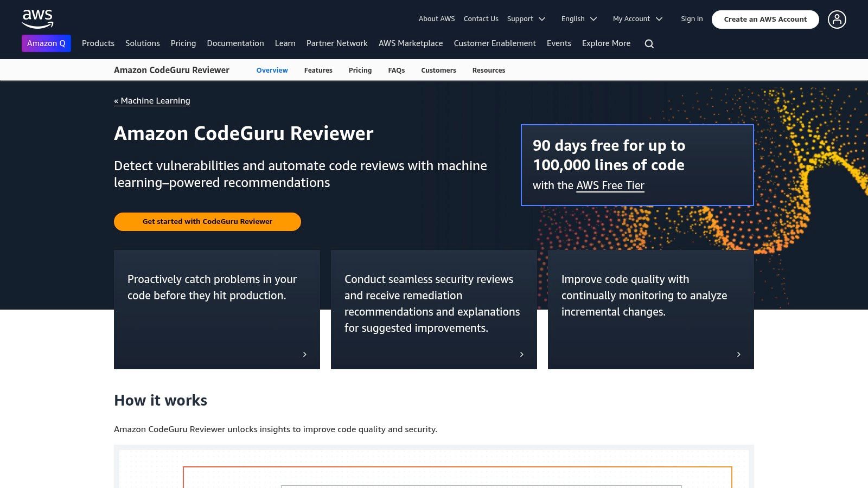Open the Events menu
868x488 pixels.
[x=559, y=43]
